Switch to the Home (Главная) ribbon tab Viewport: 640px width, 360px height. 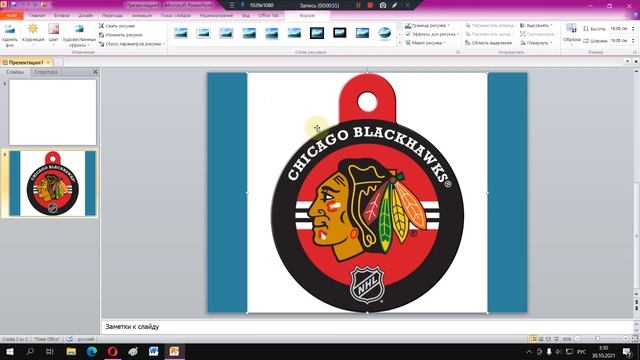click(37, 16)
